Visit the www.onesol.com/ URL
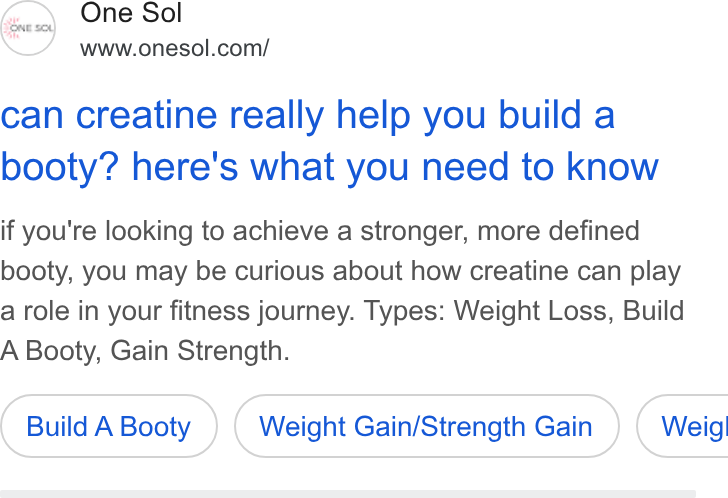Viewport: 728px width, 498px height. coord(175,48)
